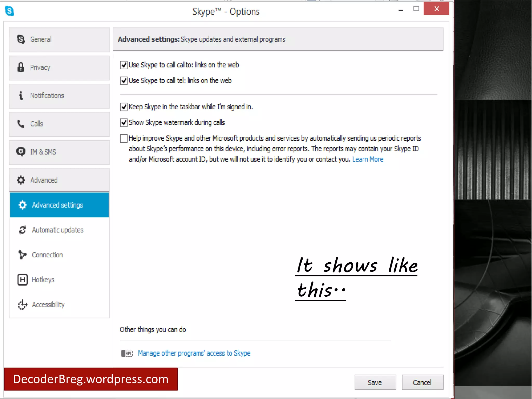Click the Learn More link
Viewport: 532px width, 399px height.
368,159
